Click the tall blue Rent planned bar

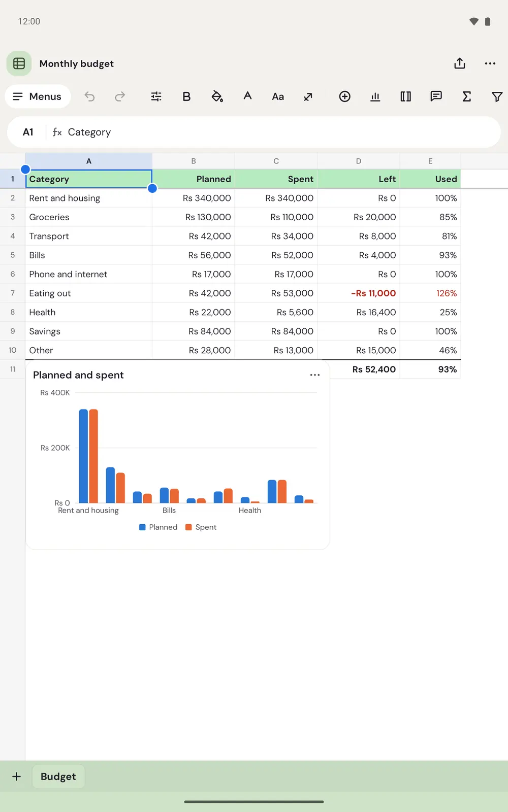coord(83,456)
